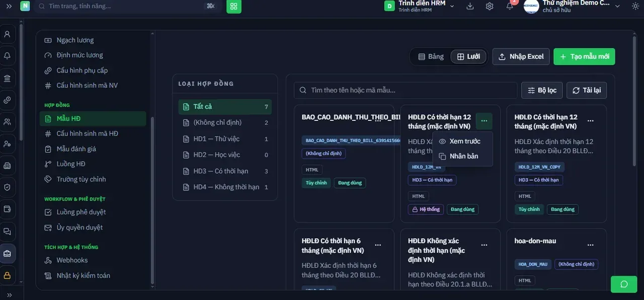The image size is (644, 300).
Task: Click the company avatar in top bar
Action: tap(531, 6)
